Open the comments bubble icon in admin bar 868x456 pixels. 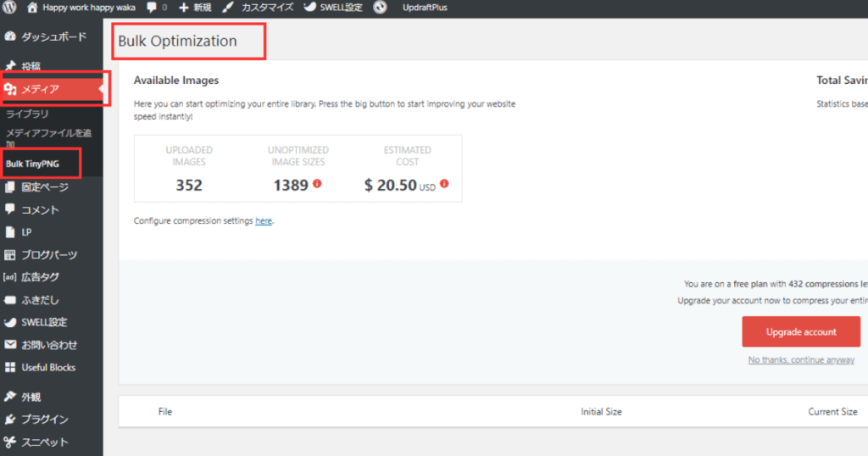[151, 8]
